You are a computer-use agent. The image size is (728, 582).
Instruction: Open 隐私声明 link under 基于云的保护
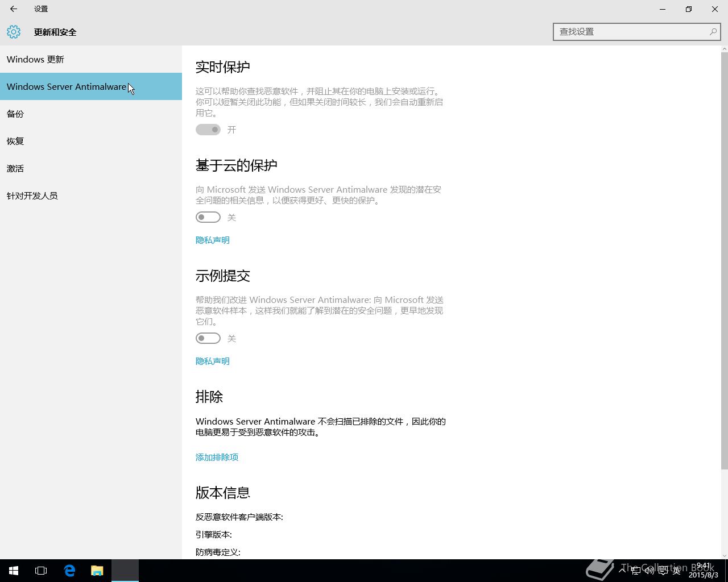click(213, 240)
